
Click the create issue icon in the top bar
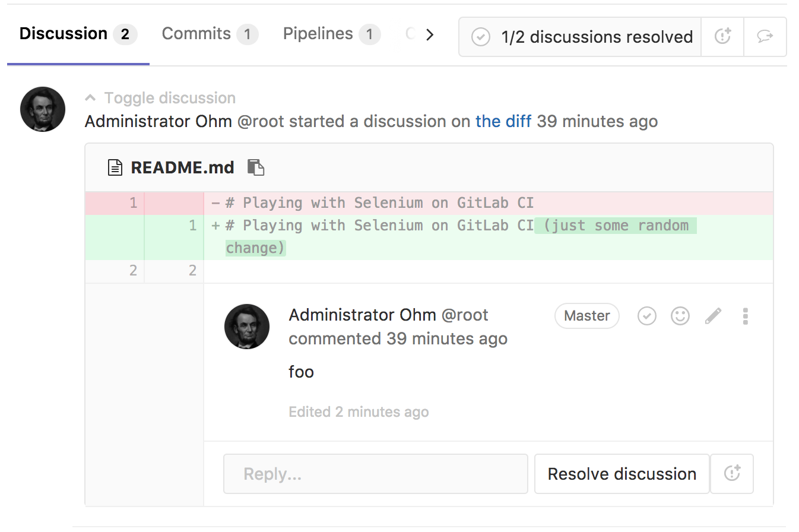(722, 37)
